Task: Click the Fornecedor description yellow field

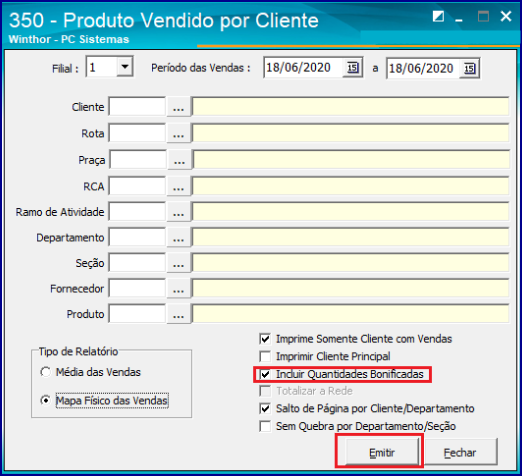Action: pyautogui.click(x=351, y=288)
